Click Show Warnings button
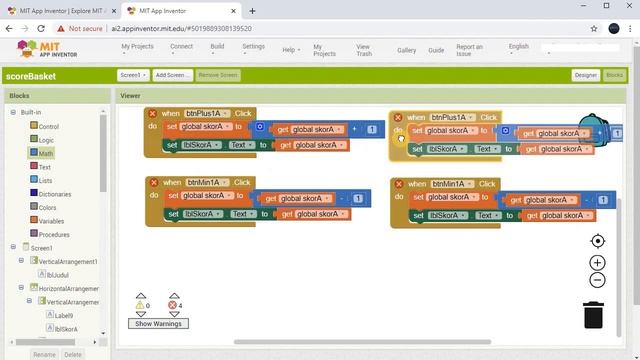The height and width of the screenshot is (360, 640). pos(158,324)
